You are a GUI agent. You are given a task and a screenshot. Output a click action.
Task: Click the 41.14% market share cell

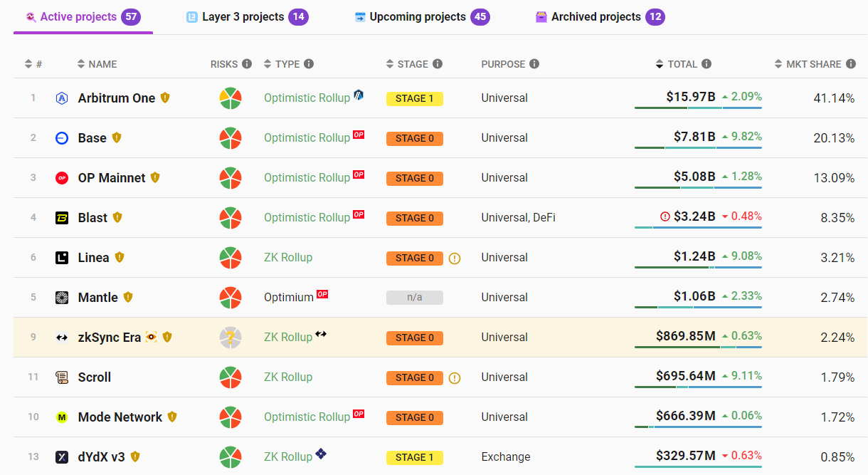[834, 98]
